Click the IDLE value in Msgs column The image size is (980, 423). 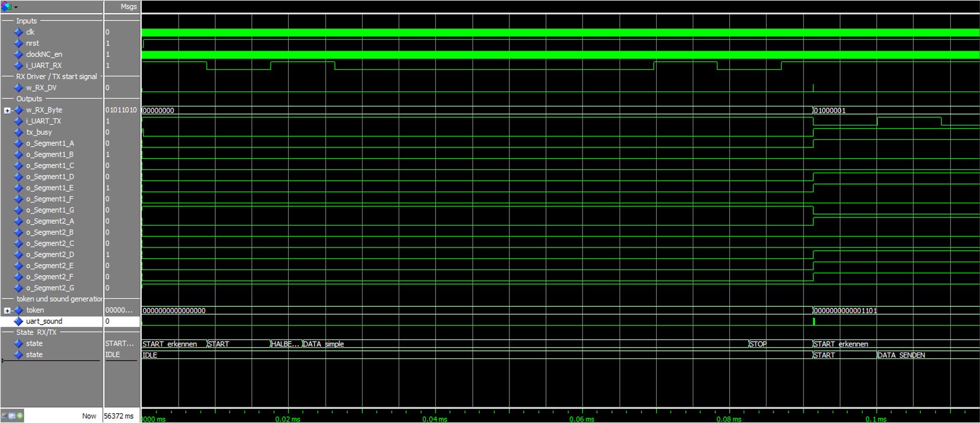point(113,355)
